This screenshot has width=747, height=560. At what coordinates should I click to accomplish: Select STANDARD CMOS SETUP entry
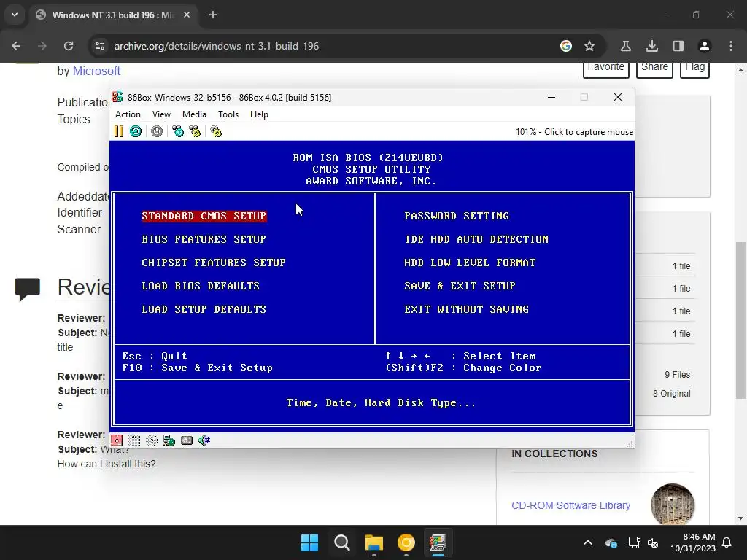tap(204, 216)
